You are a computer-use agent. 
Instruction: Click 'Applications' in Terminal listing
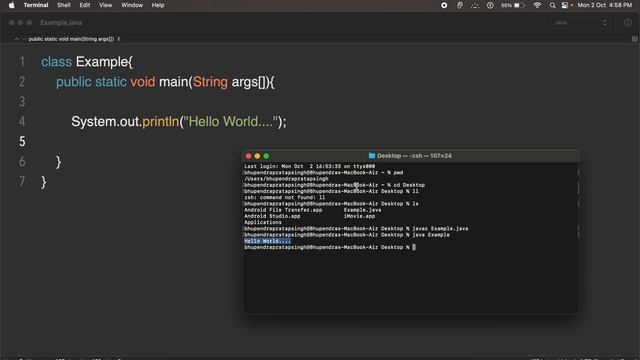click(x=263, y=222)
